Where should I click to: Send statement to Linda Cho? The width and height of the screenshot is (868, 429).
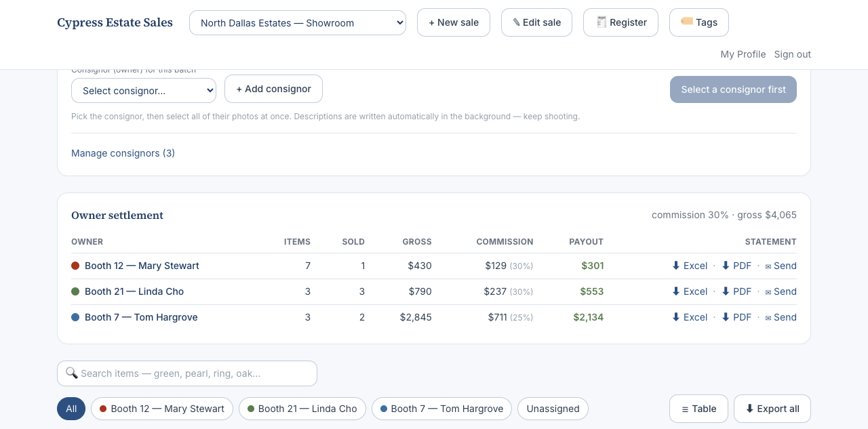[x=781, y=291]
